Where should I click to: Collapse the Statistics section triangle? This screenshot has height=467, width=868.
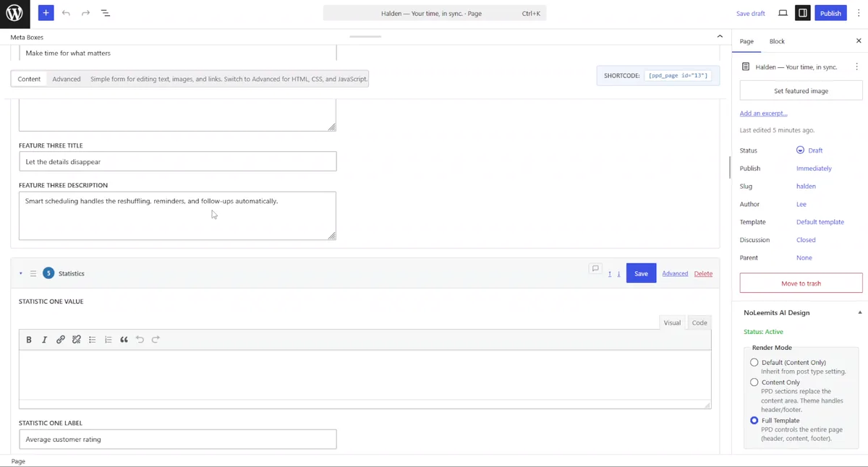pyautogui.click(x=21, y=274)
